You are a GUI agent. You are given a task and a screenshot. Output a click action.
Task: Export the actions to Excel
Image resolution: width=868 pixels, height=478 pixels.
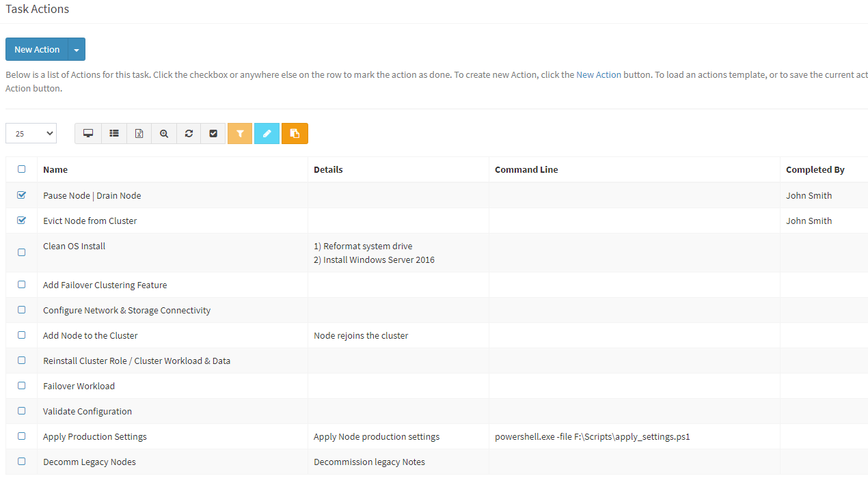pyautogui.click(x=139, y=134)
